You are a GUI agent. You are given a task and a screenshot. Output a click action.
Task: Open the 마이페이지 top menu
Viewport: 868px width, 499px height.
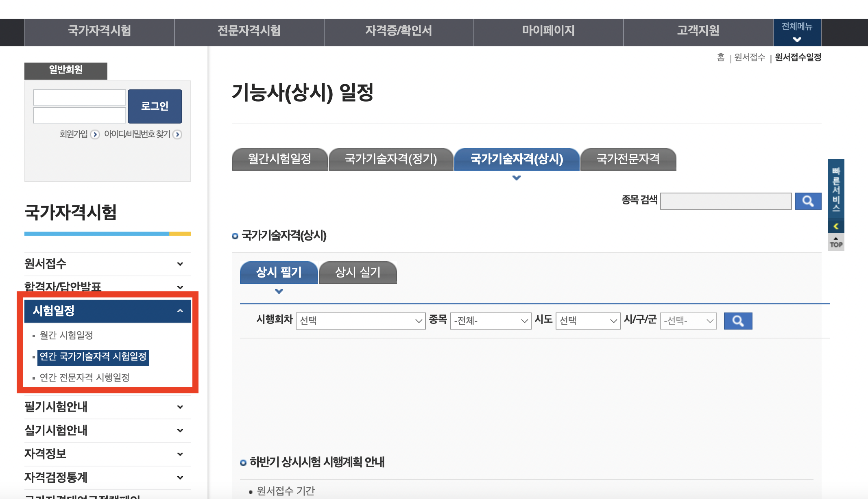point(548,30)
